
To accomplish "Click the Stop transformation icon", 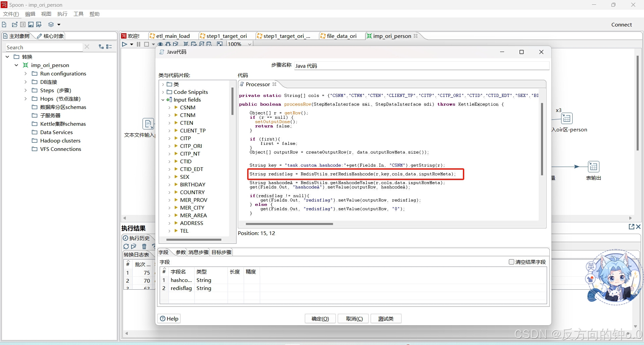I will coord(147,44).
